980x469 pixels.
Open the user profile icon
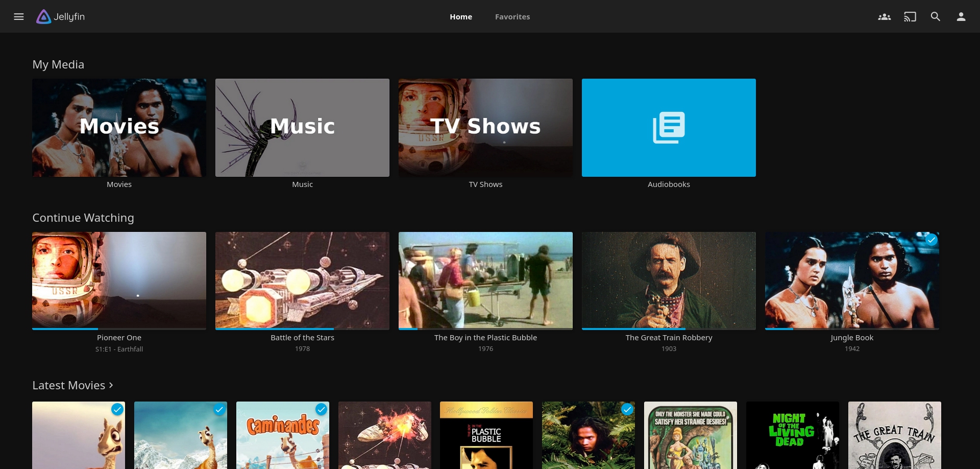(x=961, y=17)
